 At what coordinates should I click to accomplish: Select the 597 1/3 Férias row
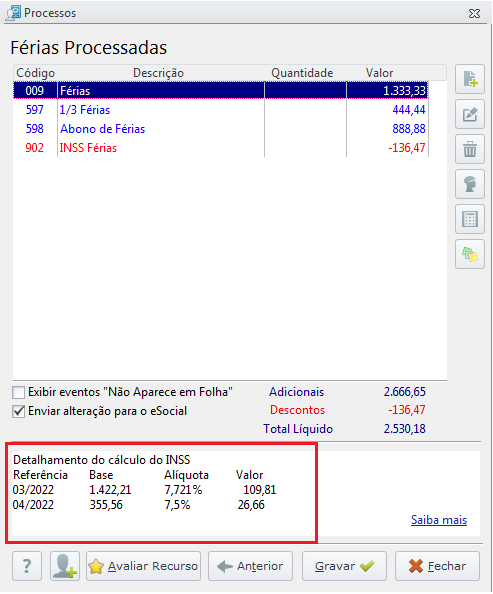[221, 110]
